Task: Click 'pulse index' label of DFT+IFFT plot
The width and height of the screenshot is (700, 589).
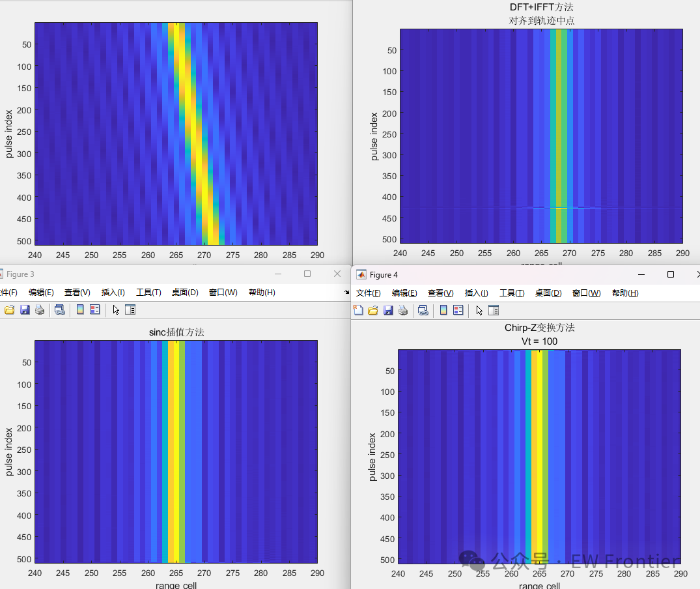Action: [374, 136]
